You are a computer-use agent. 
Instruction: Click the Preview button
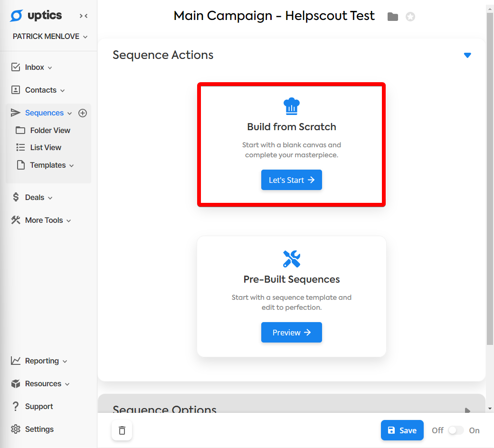coord(292,333)
